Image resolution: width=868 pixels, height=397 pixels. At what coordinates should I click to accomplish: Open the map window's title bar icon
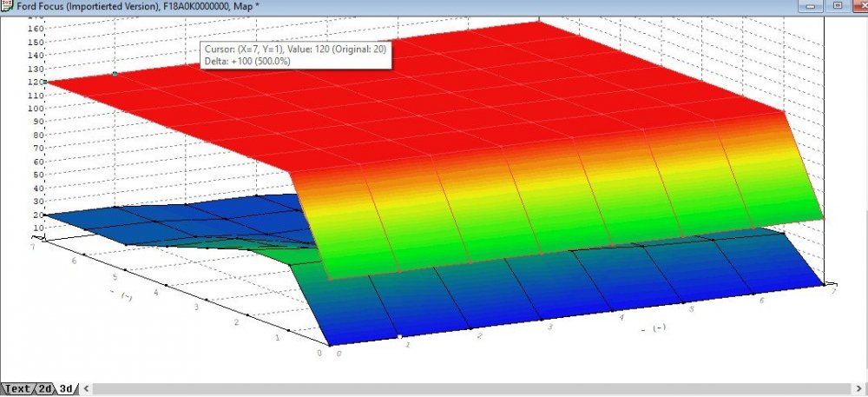[7, 7]
